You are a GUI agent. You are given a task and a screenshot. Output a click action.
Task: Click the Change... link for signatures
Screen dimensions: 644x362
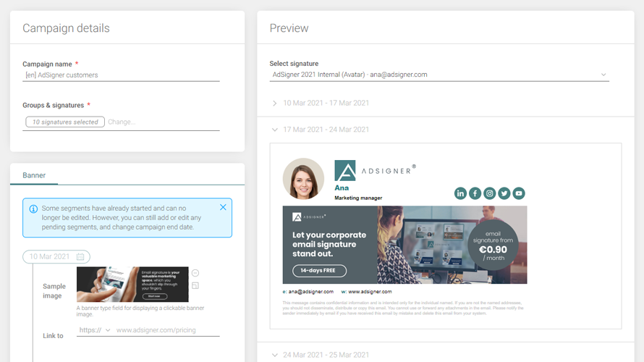(122, 122)
